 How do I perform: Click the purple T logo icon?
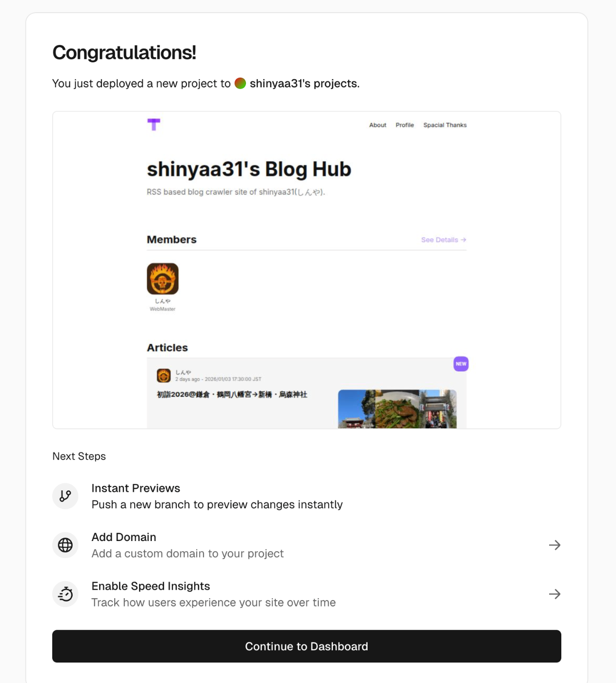click(x=154, y=124)
